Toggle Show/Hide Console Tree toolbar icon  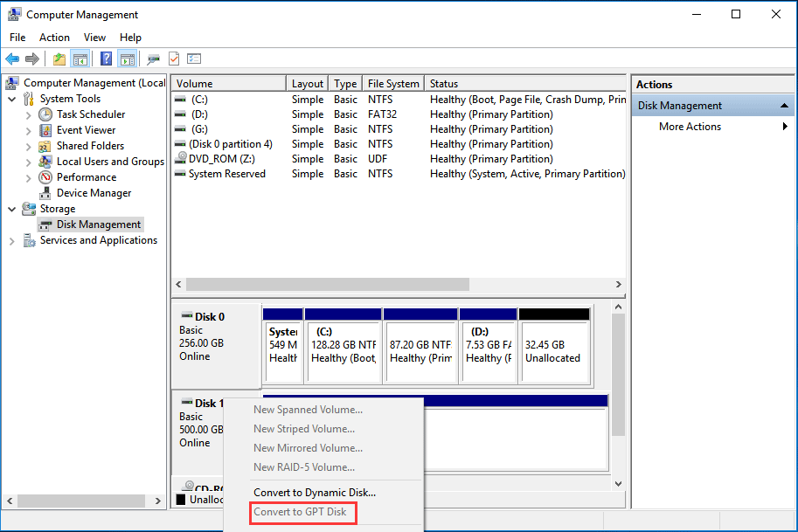[80, 59]
